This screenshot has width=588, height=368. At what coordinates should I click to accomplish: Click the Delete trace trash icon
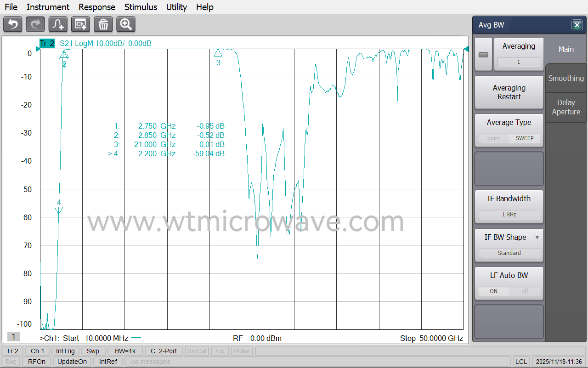103,24
